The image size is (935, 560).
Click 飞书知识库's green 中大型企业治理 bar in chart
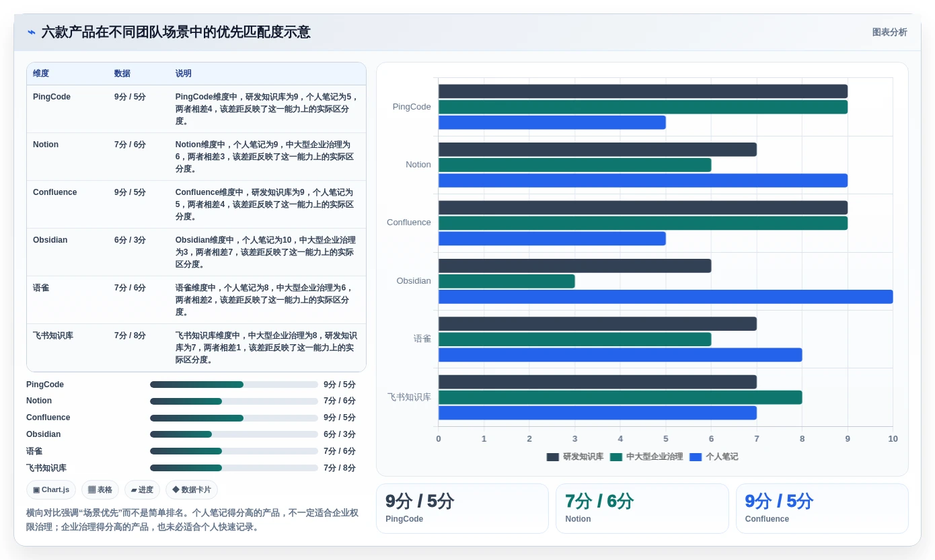coord(620,397)
